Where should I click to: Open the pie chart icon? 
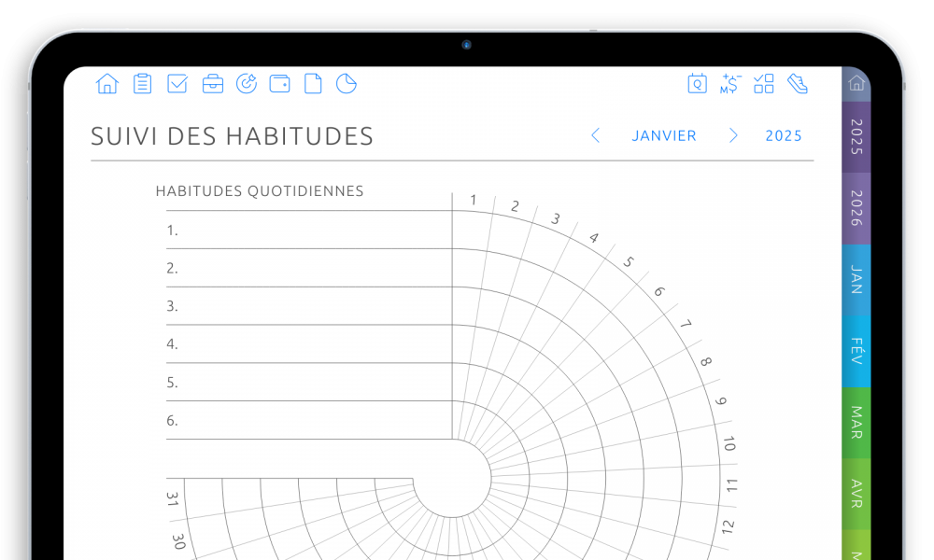(x=347, y=84)
